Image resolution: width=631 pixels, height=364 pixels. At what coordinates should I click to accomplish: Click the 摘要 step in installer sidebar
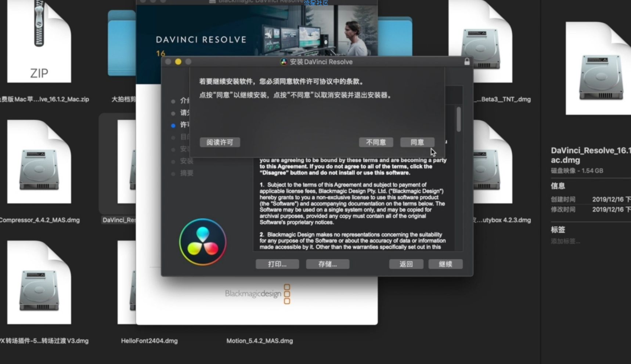click(x=187, y=173)
